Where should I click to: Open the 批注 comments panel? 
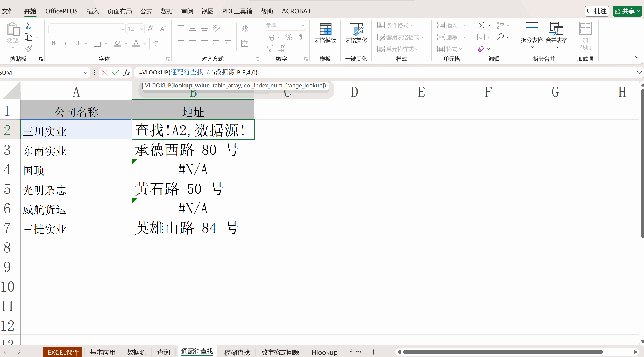point(597,11)
